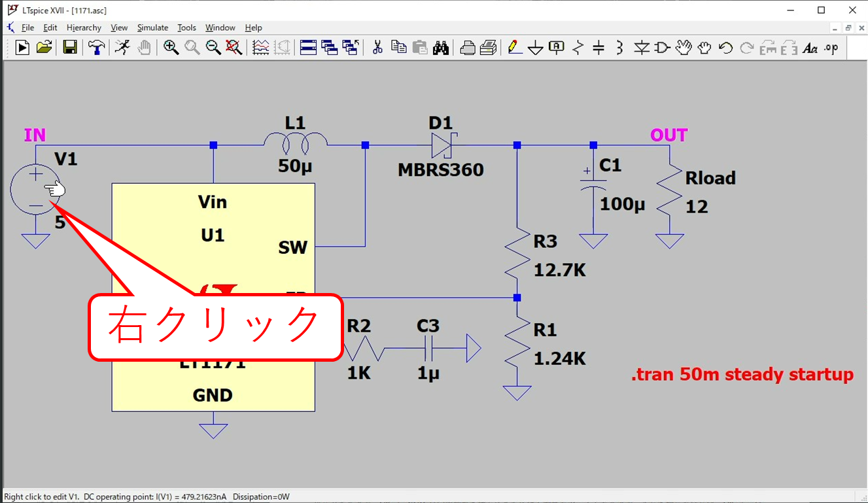Click the 1.24K value of R1
The height and width of the screenshot is (503, 868).
(560, 358)
